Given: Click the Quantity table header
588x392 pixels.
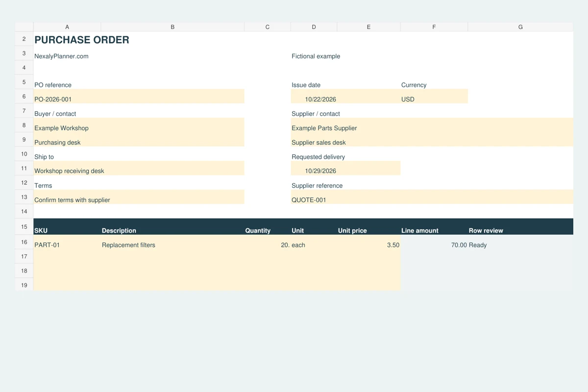Looking at the screenshot, I should click(268, 227).
